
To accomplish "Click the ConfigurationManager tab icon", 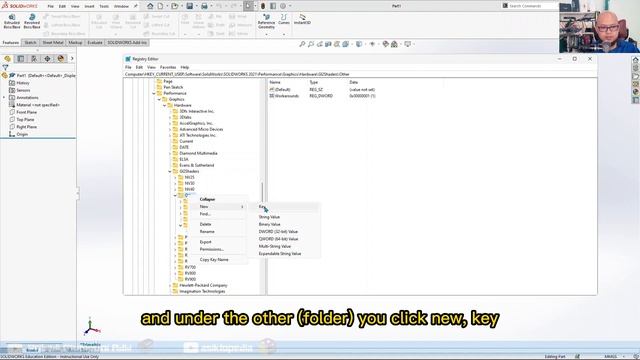I will click(x=34, y=59).
